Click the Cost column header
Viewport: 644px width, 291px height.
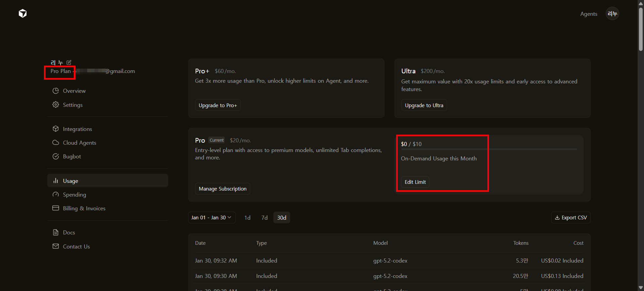tap(578, 243)
